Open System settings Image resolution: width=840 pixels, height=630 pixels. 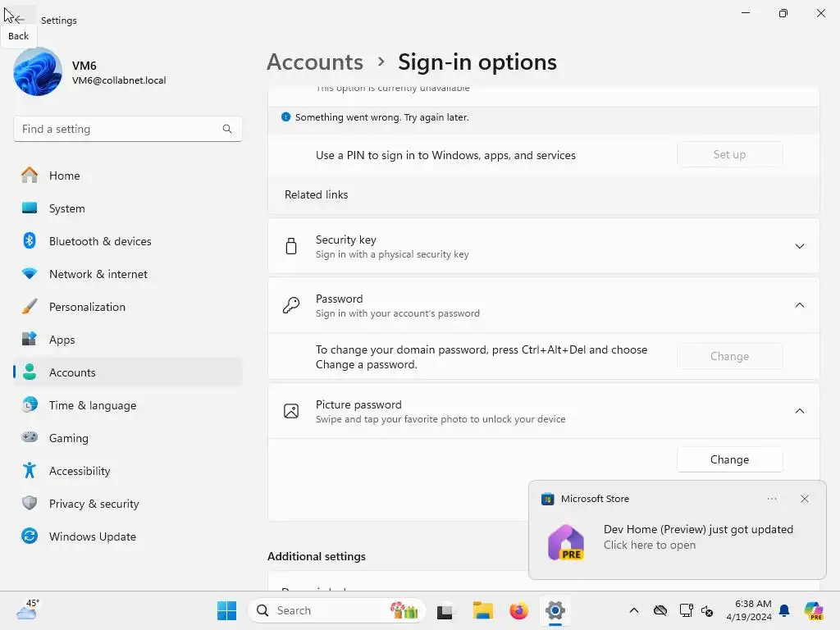coord(127,208)
